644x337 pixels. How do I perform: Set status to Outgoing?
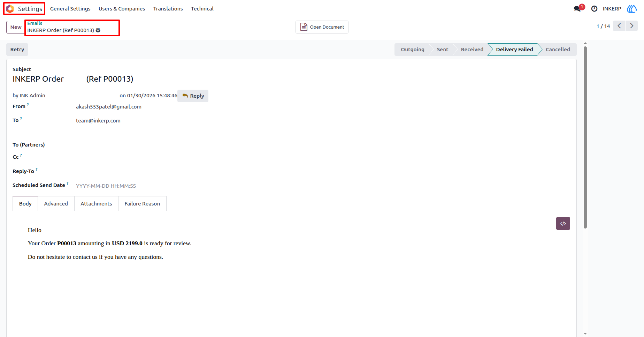413,50
